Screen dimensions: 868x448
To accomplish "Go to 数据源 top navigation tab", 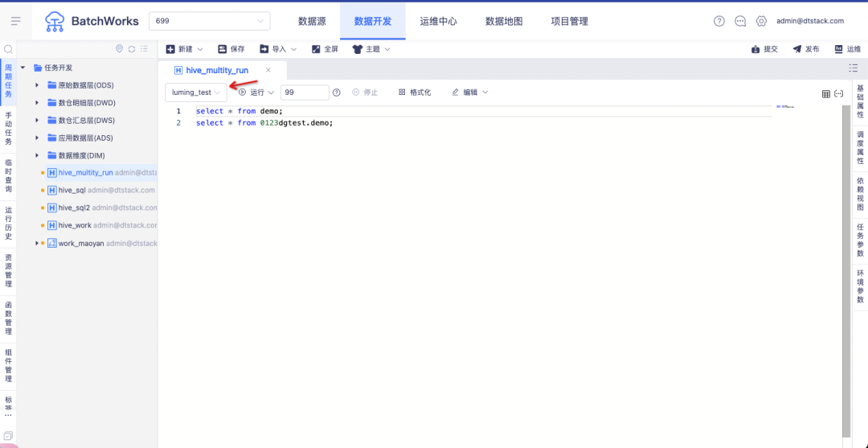I will click(x=312, y=21).
